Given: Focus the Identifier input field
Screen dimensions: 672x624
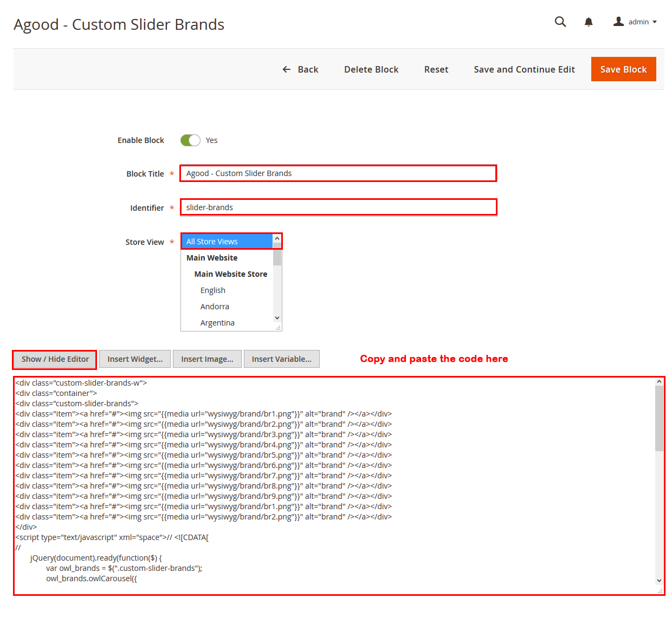Looking at the screenshot, I should pos(338,207).
